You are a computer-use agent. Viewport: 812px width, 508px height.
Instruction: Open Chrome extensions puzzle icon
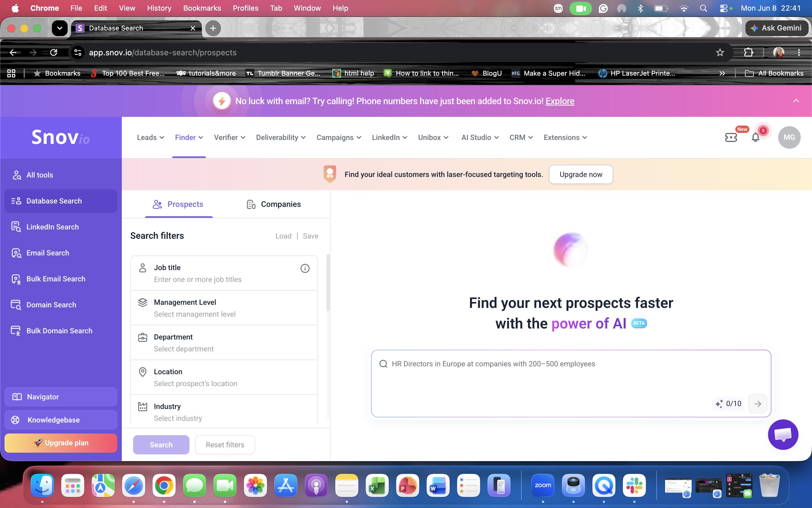[748, 52]
